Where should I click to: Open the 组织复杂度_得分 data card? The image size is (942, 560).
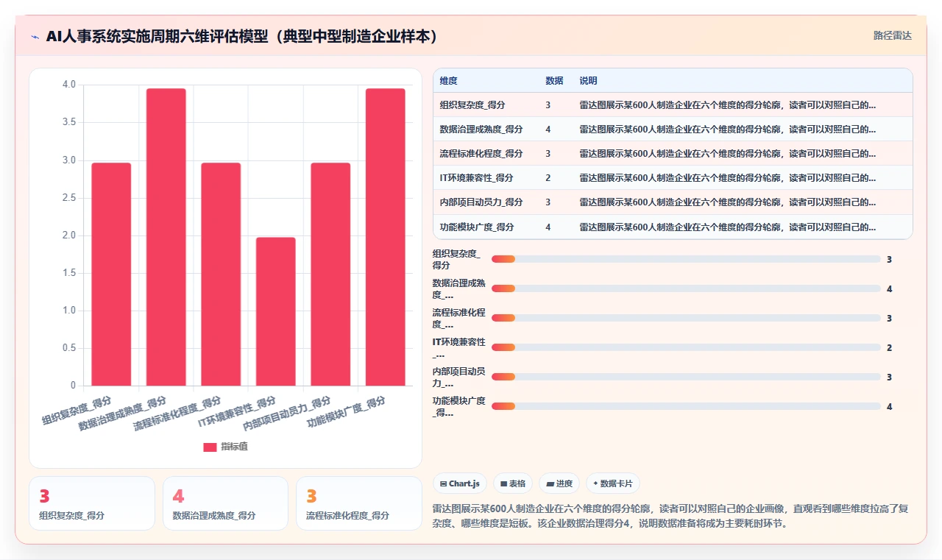92,503
